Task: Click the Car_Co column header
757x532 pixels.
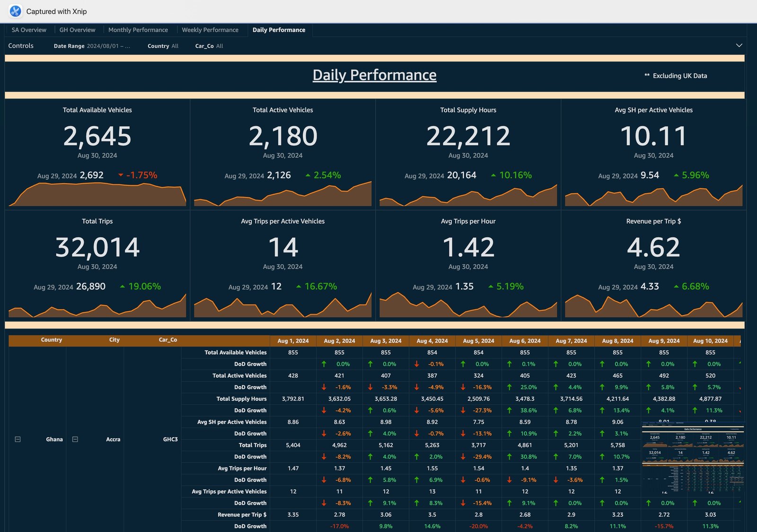Action: tap(168, 340)
